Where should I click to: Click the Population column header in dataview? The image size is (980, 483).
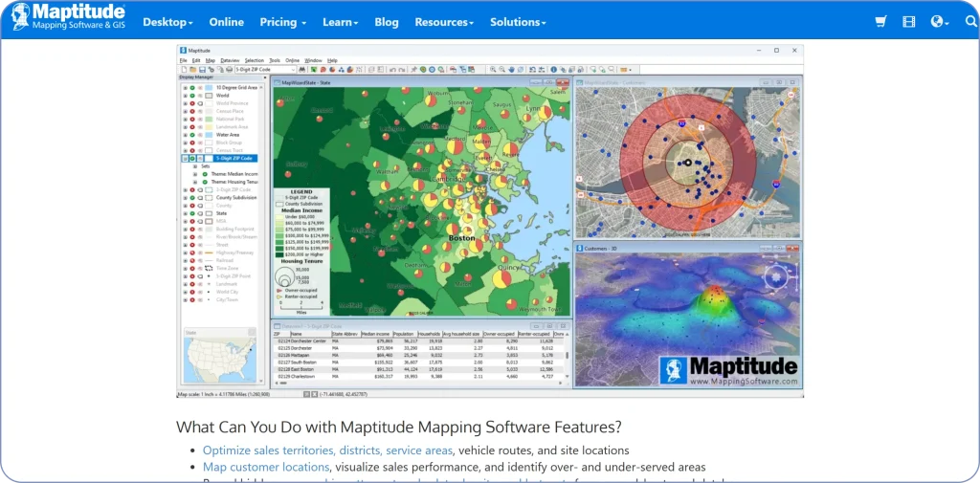pyautogui.click(x=406, y=335)
